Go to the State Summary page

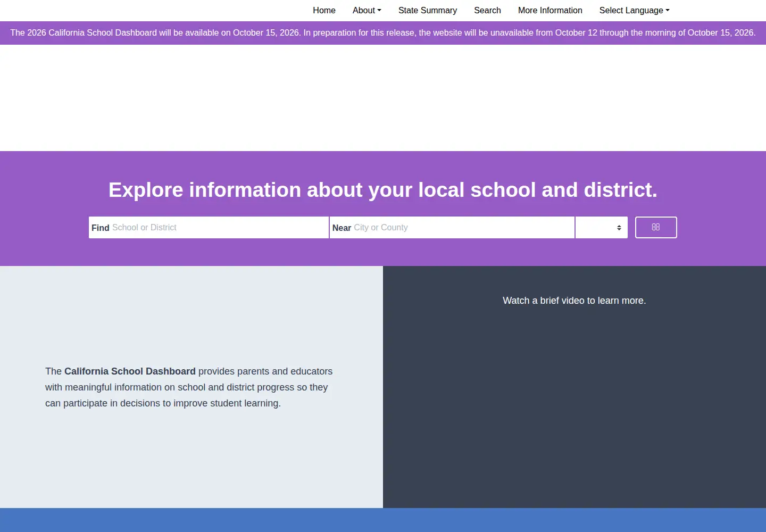[x=428, y=11]
